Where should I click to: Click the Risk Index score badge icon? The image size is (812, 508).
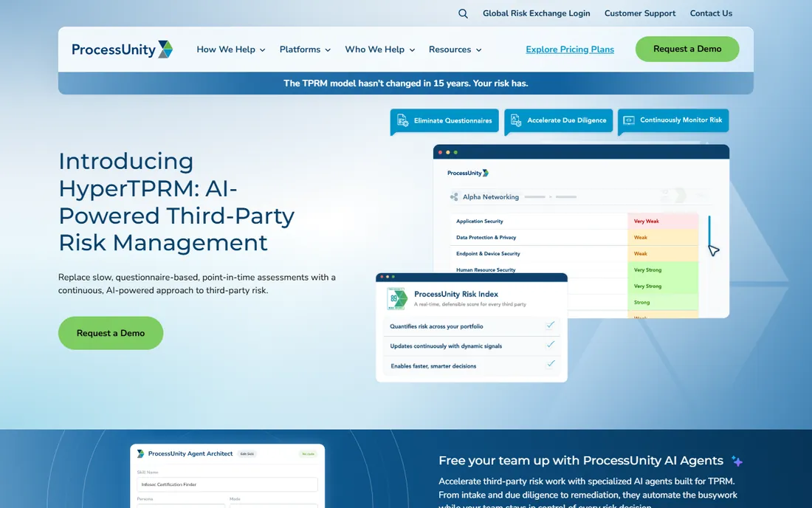[396, 299]
